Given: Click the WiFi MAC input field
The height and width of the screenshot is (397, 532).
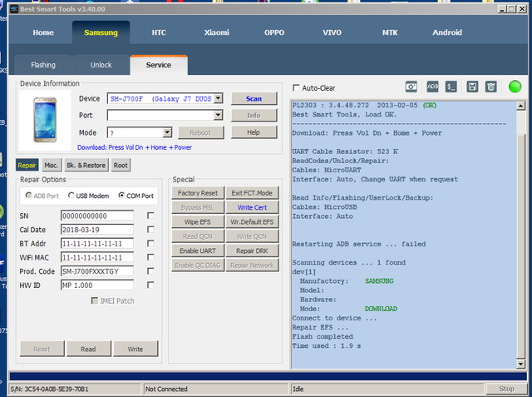Looking at the screenshot, I should point(97,257).
